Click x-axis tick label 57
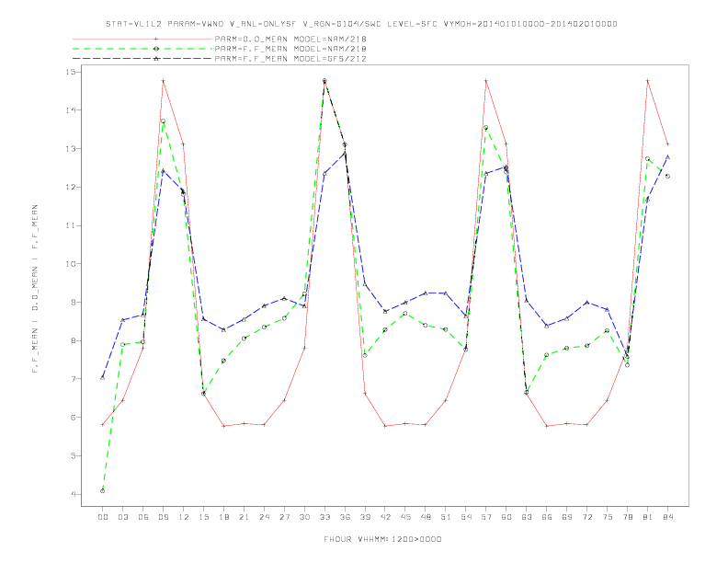The image size is (728, 563). pyautogui.click(x=486, y=517)
